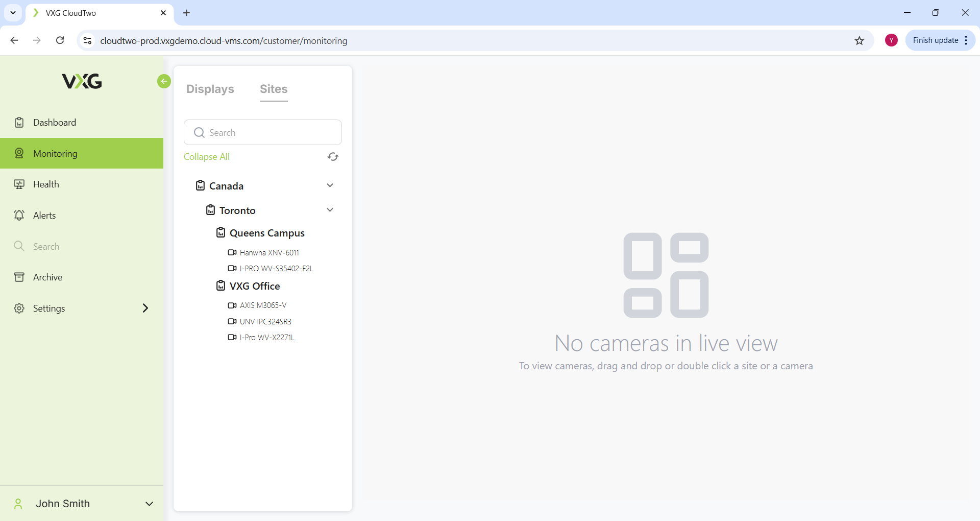Click the refresh sites icon

[x=333, y=157]
